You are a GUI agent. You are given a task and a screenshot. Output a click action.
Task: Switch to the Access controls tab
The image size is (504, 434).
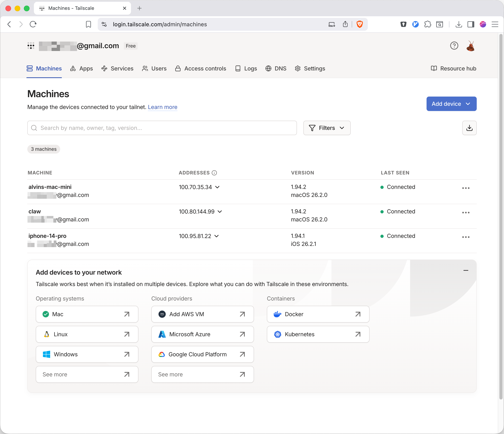tap(201, 69)
